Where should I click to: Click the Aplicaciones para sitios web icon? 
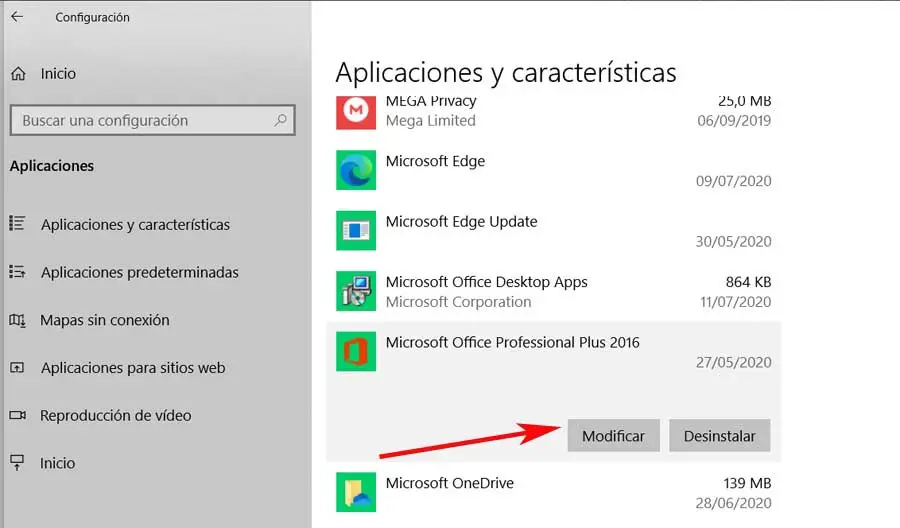(17, 367)
